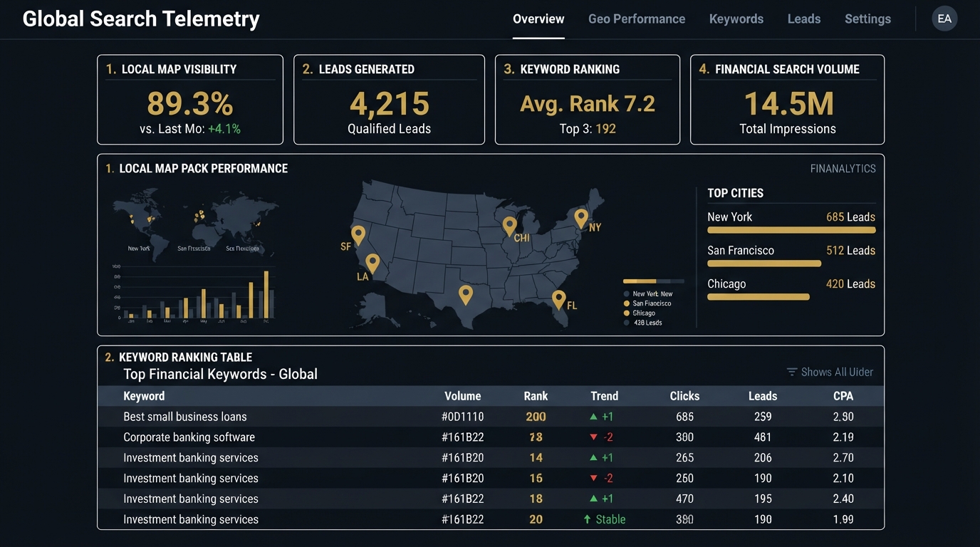Click the Stable trend text

[610, 520]
